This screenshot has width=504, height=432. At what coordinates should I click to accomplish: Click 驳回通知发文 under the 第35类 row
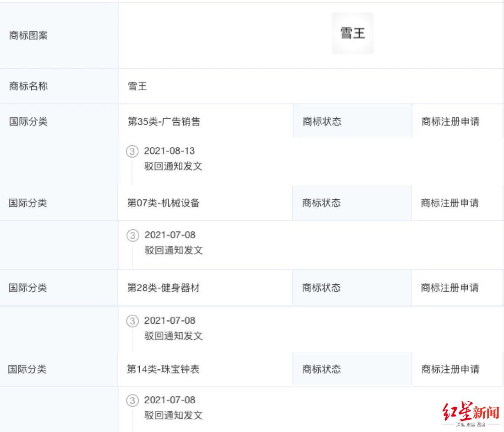(173, 166)
